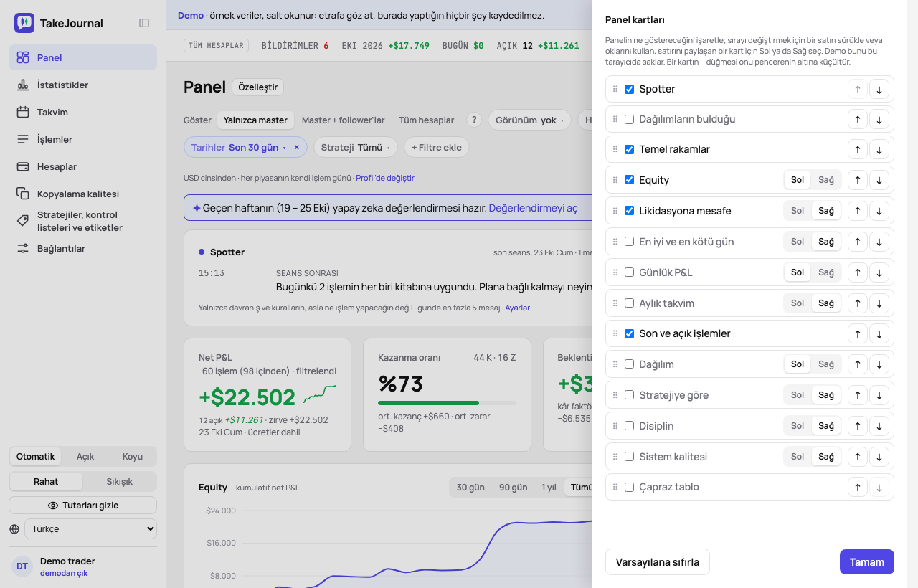Open Tarihler Son 30 gün dropdown
Screen dimensions: 918x588
click(239, 147)
